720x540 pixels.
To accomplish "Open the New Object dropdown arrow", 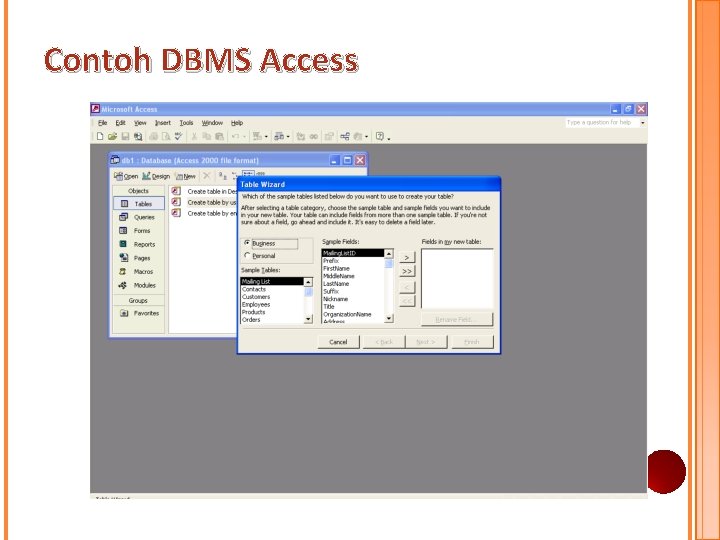I will click(x=366, y=137).
